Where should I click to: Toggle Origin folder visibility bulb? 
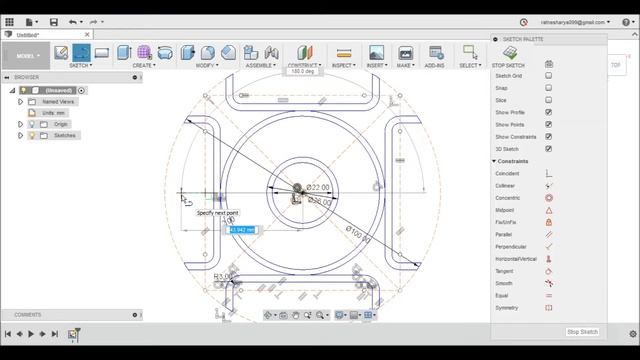[x=32, y=124]
